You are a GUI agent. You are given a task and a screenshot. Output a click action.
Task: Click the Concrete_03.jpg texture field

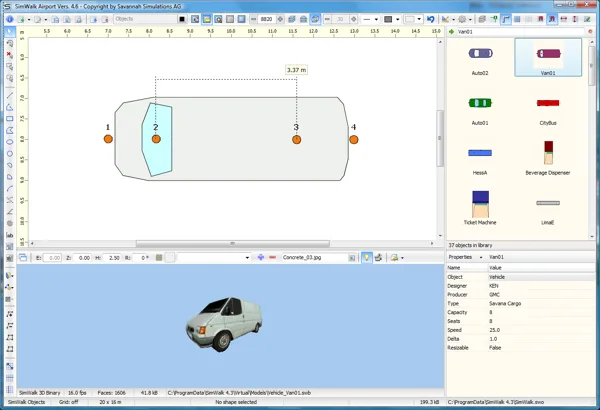[315, 257]
